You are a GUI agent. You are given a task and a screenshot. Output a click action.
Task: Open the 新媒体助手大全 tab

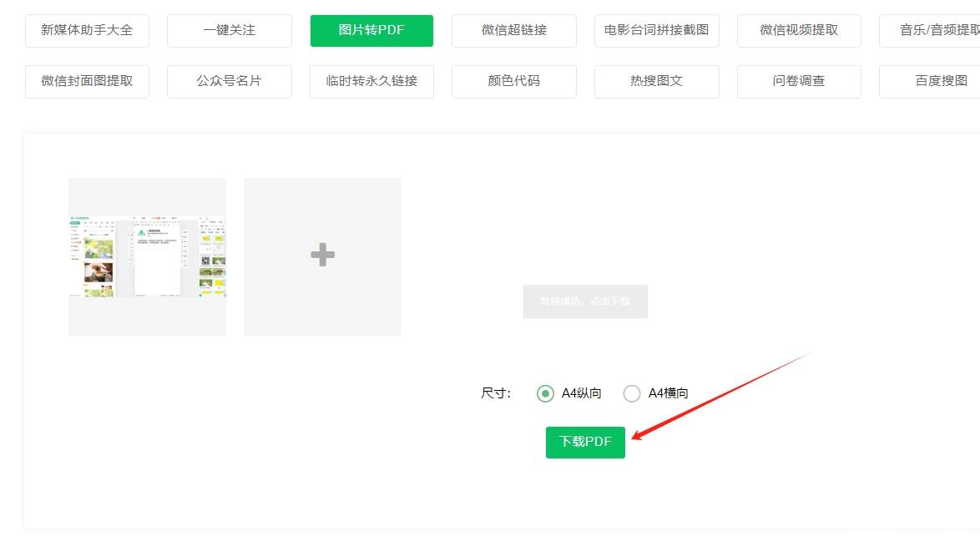pos(87,31)
